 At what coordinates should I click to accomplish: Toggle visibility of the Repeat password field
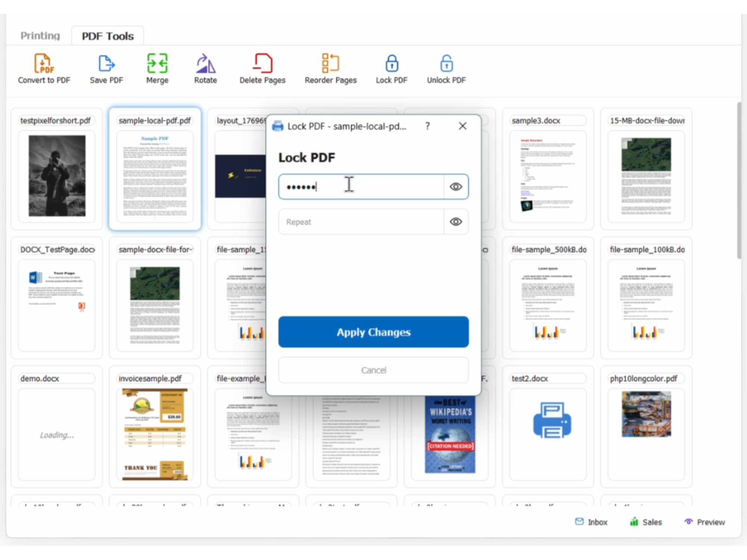[455, 221]
